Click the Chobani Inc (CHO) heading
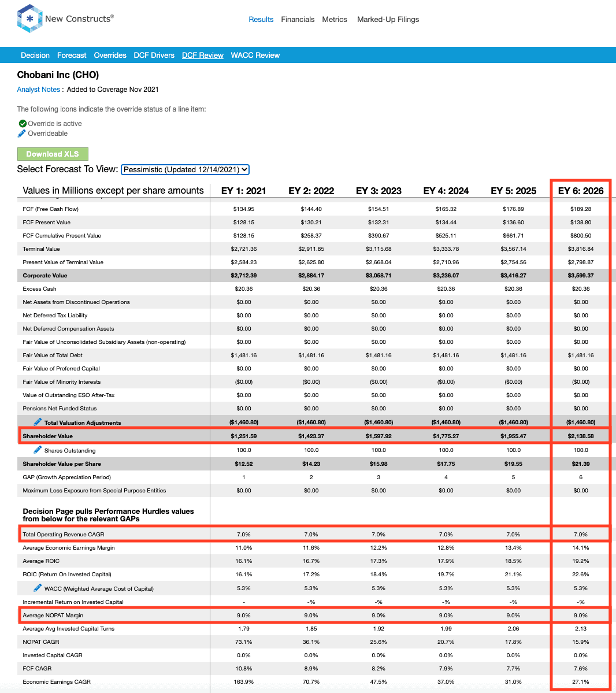This screenshot has height=693, width=616. point(58,75)
